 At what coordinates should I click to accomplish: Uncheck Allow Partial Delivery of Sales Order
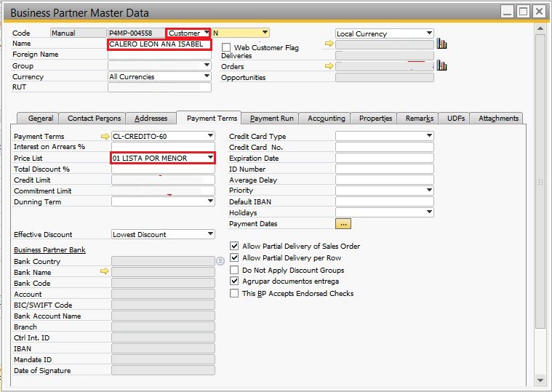(x=234, y=247)
